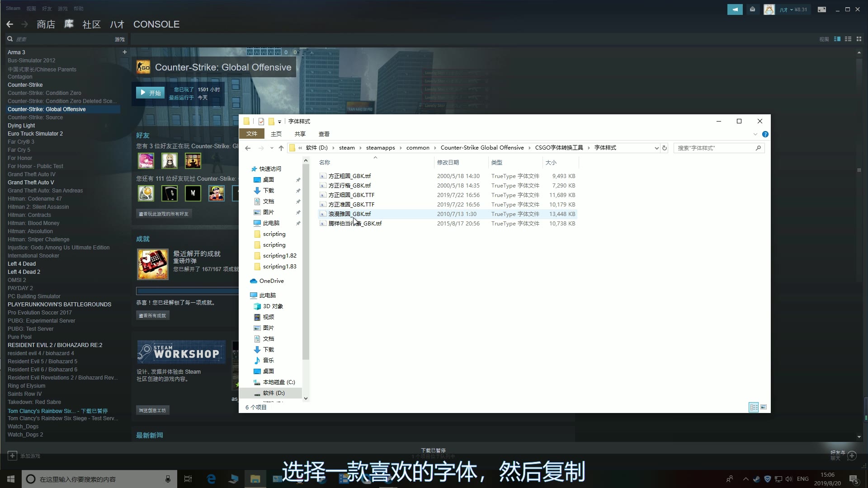Click the Counter-Strike: Global Offensive game logo icon
Image resolution: width=868 pixels, height=488 pixels.
coord(143,66)
